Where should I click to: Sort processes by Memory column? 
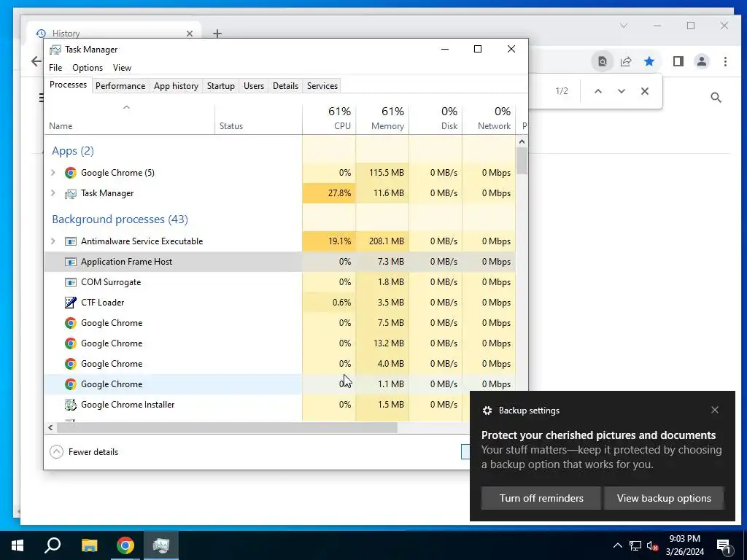pyautogui.click(x=382, y=118)
